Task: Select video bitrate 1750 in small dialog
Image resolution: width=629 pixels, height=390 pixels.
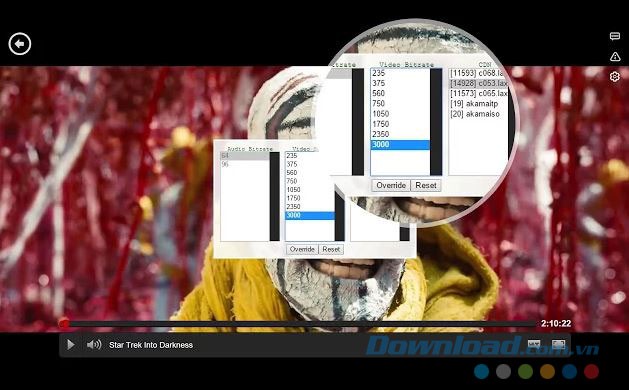Action: pos(310,198)
